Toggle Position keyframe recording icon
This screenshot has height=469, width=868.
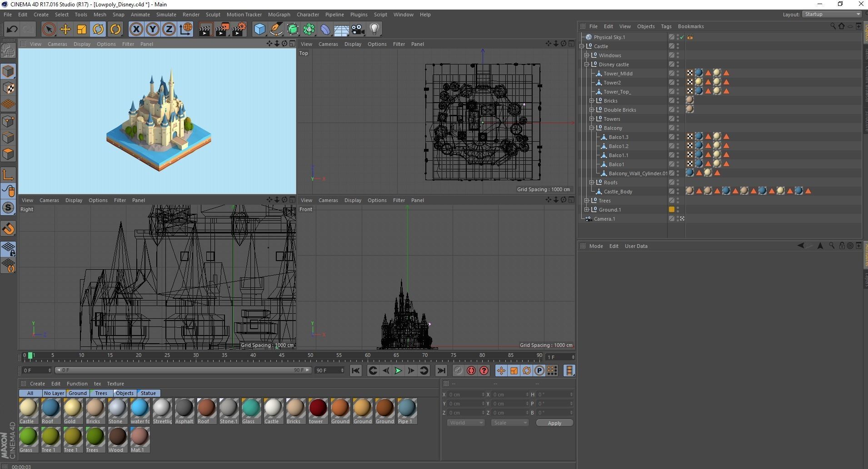tap(501, 371)
